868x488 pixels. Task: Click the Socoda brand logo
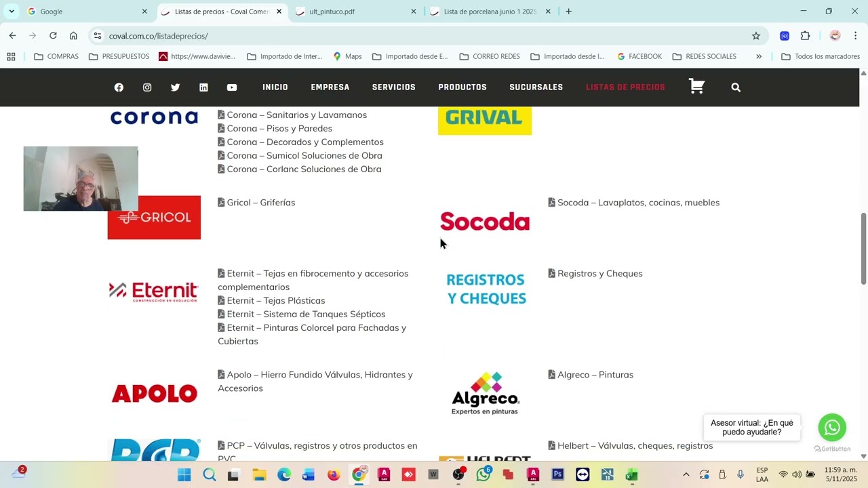(x=485, y=222)
